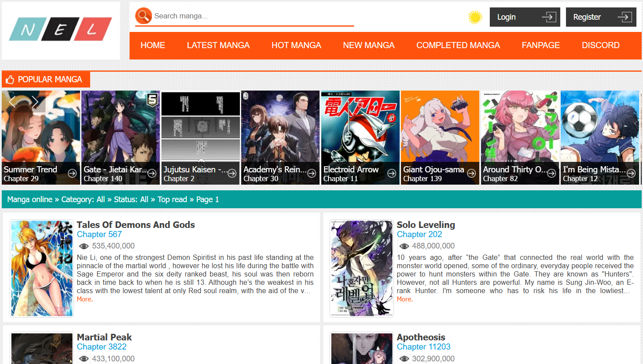Click the eye views icon beside 433,100,000
The image size is (643, 364).
click(84, 359)
